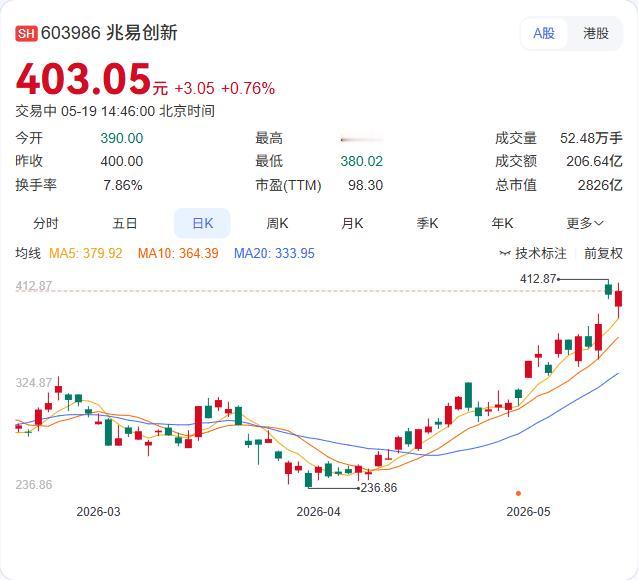Click the 2026-03 date axis label
Screen dimensions: 638x580
98,512
